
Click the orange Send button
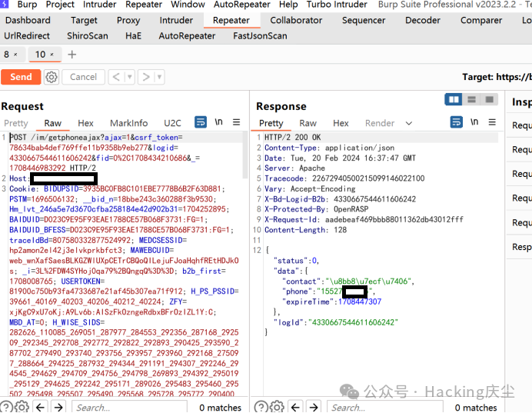tap(21, 77)
